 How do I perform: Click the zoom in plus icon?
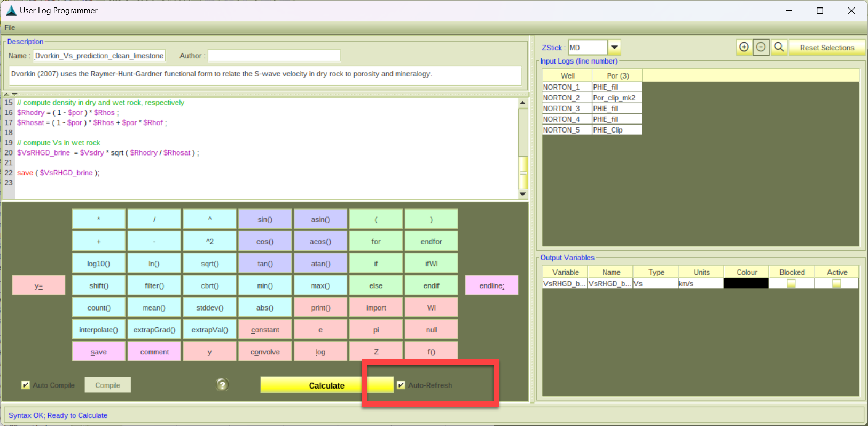coord(744,47)
